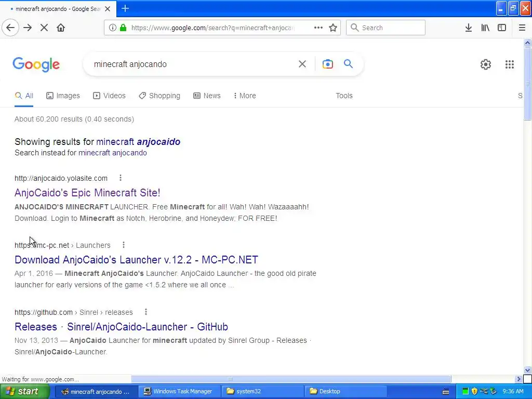The image size is (532, 399).
Task: Switch to the system32 folder taskbar button
Action: coord(262,392)
